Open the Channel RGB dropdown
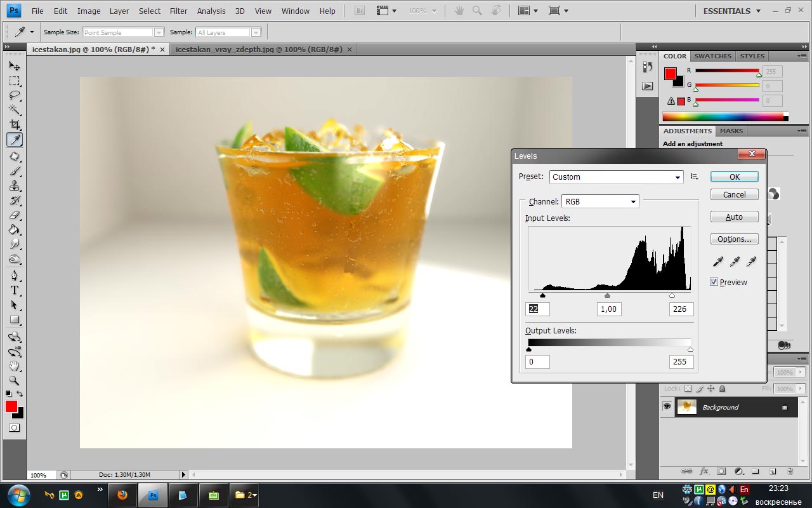 (x=599, y=202)
